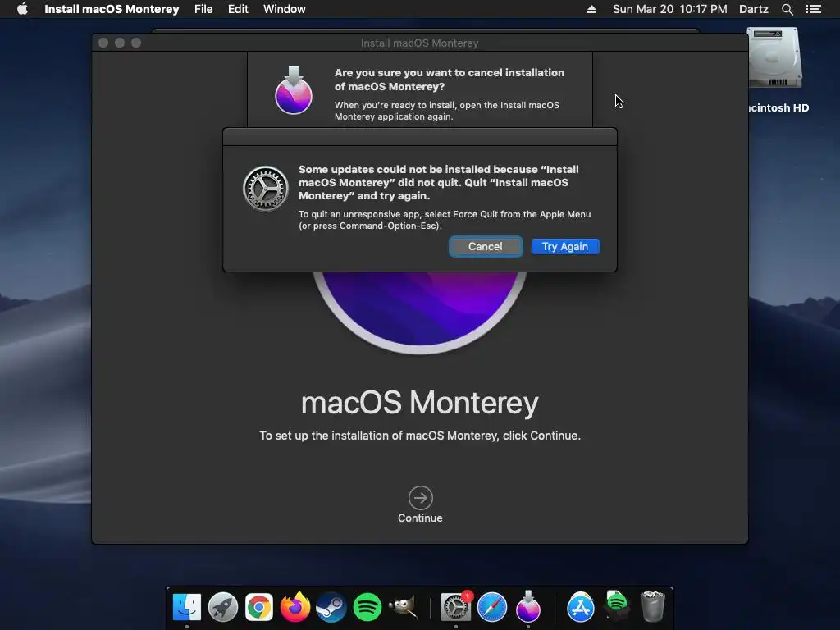The width and height of the screenshot is (840, 630).
Task: Launch Firefox from the Dock
Action: pyautogui.click(x=295, y=607)
